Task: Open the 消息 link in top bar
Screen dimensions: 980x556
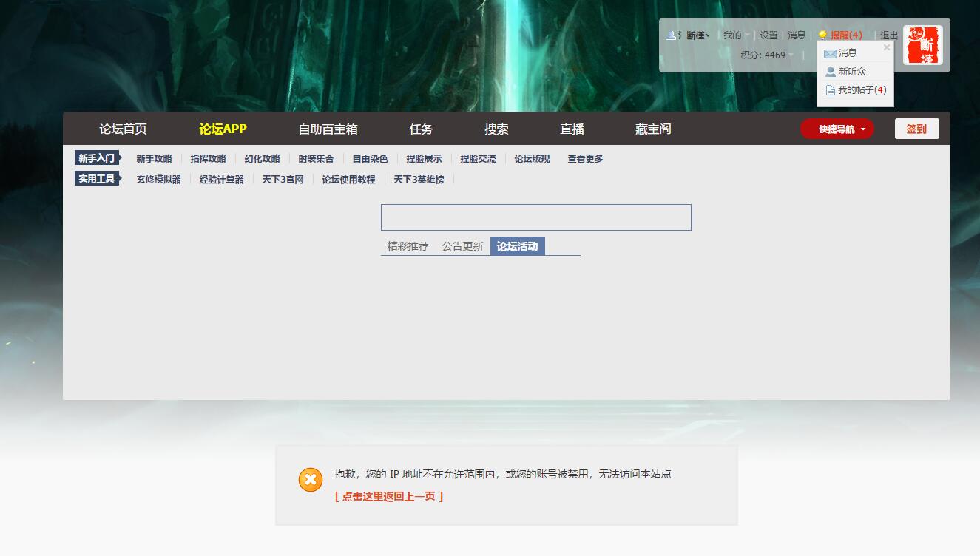Action: 797,35
